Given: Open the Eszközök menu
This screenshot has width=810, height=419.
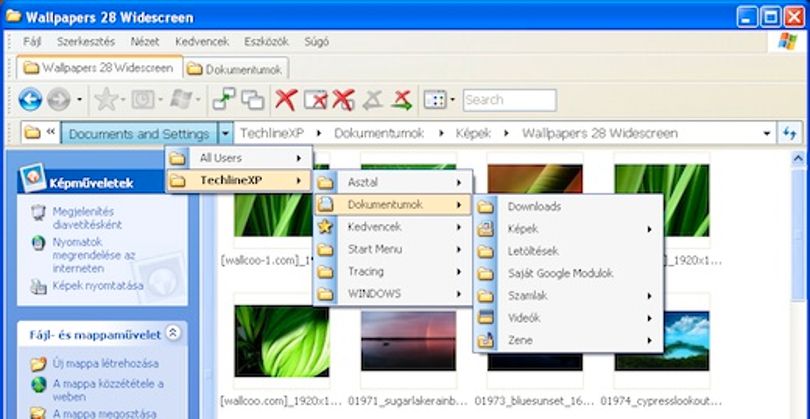Looking at the screenshot, I should pos(266,41).
